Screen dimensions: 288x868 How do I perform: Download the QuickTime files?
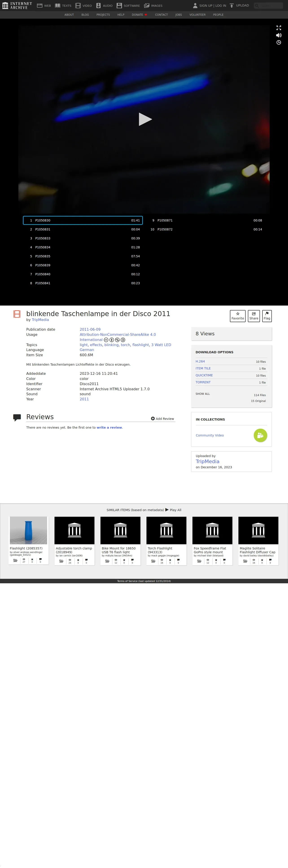pos(204,375)
